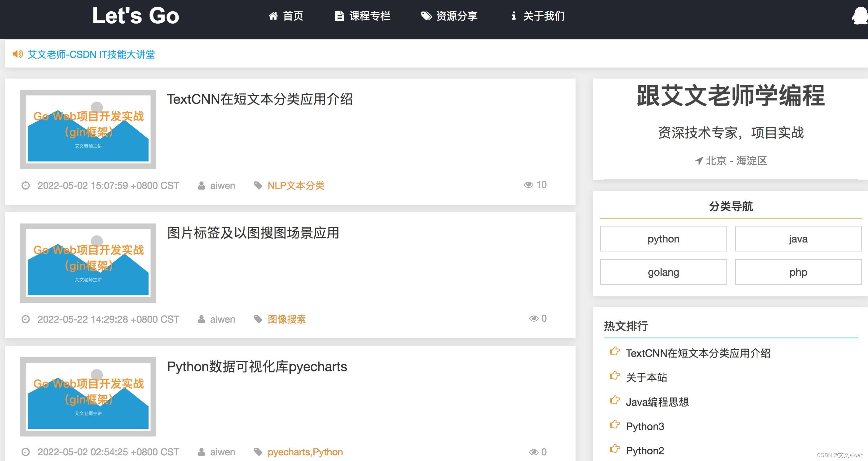Viewport: 868px width, 461px height.
Task: Click the speaker announcement icon
Action: 18,54
